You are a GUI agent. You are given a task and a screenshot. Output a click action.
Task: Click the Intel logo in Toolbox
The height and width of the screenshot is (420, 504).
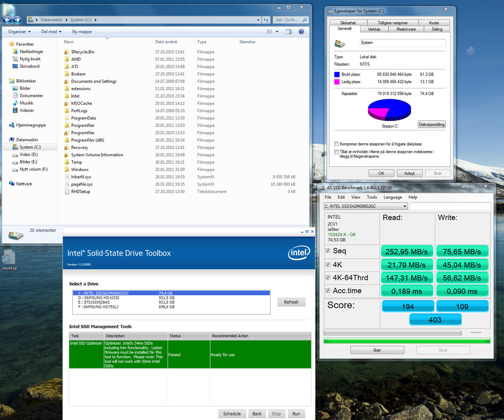pyautogui.click(x=299, y=253)
